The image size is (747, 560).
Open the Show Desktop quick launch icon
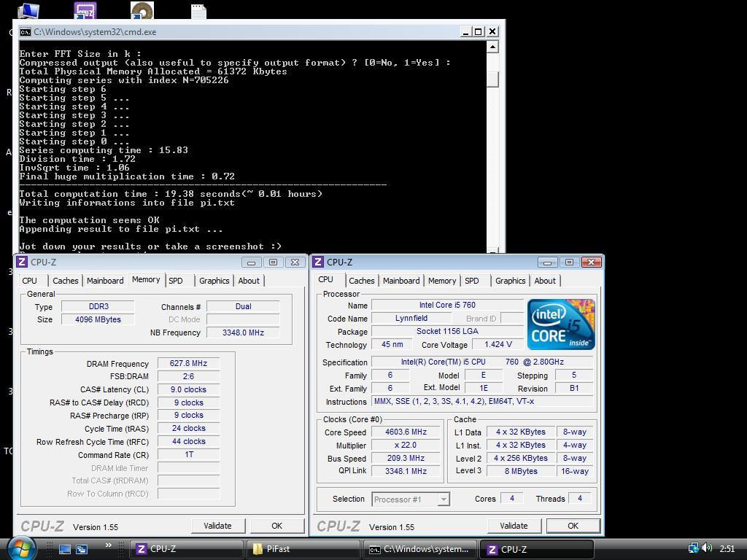65,549
